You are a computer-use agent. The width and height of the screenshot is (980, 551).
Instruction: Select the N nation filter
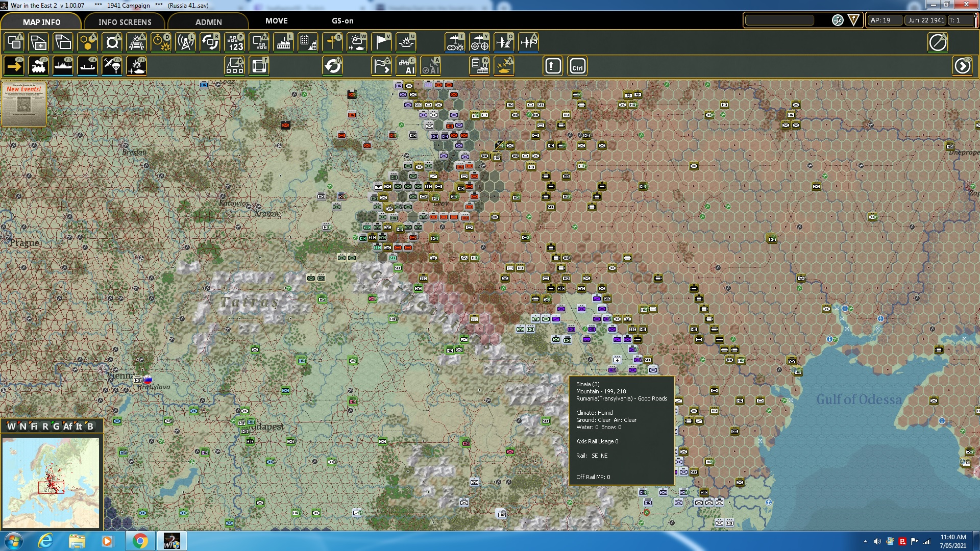click(22, 426)
